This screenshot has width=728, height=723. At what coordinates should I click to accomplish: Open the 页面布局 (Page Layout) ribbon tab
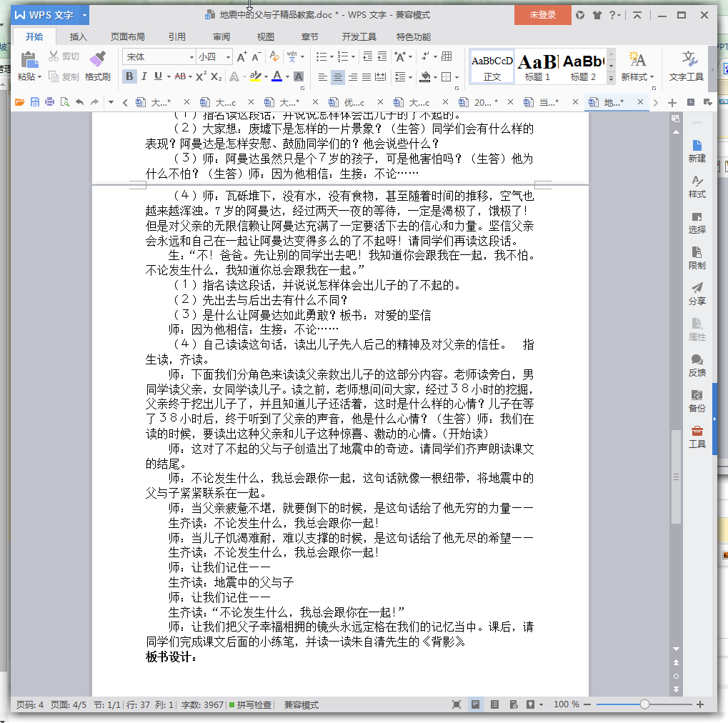tap(127, 36)
